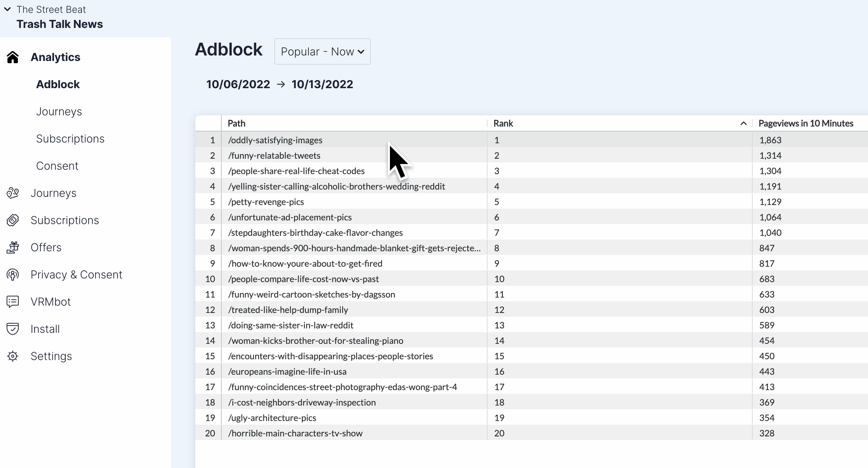This screenshot has width=868, height=468.
Task: Select the /stepdaughters-birthday-cake-flavor-changes path
Action: pos(315,233)
